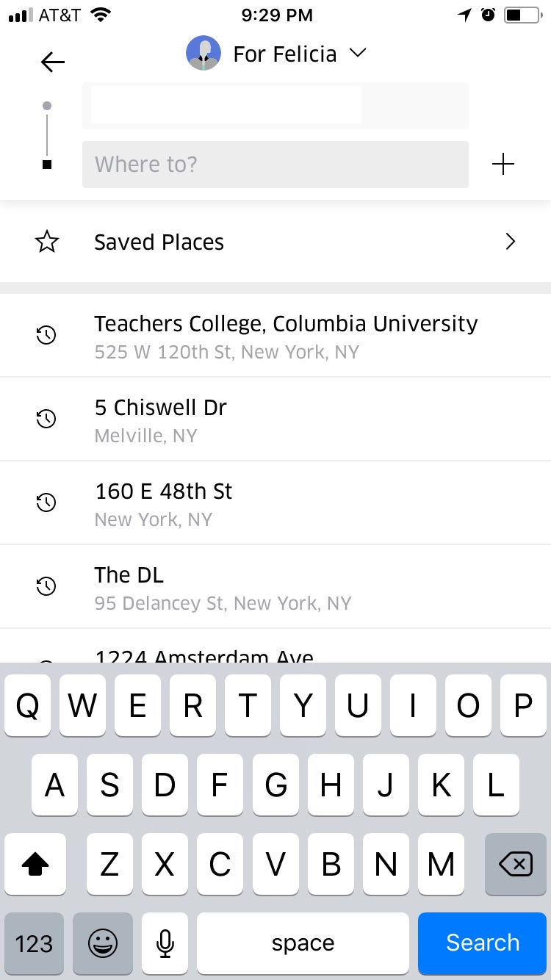Tap the back arrow icon
The height and width of the screenshot is (980, 551).
tap(53, 62)
